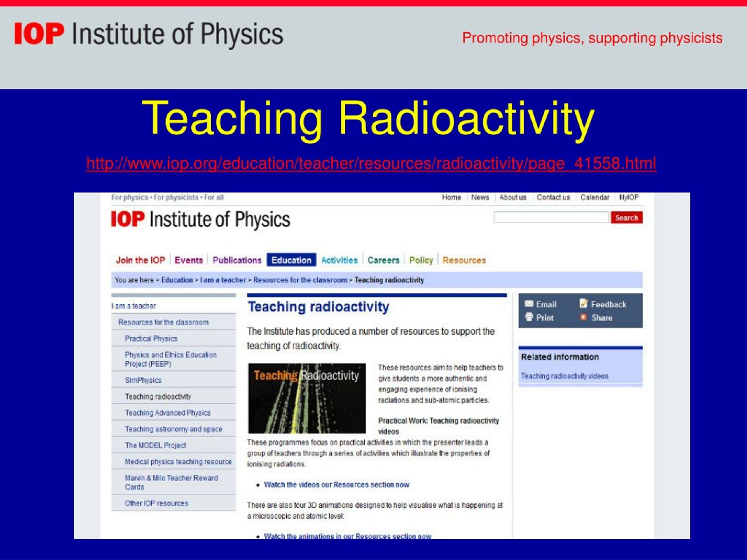Click 'Practical Work: Teaching radioactivity videos' heading
Image resolution: width=747 pixels, height=560 pixels.
pos(438,426)
